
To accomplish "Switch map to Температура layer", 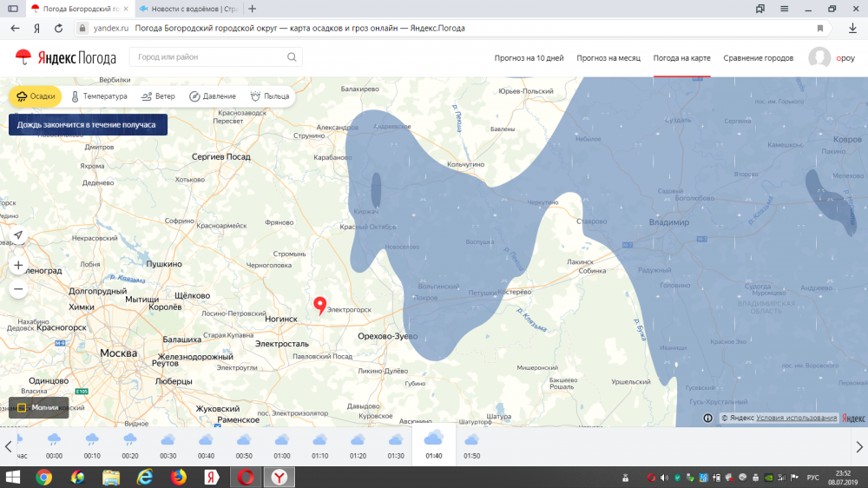I will point(99,96).
